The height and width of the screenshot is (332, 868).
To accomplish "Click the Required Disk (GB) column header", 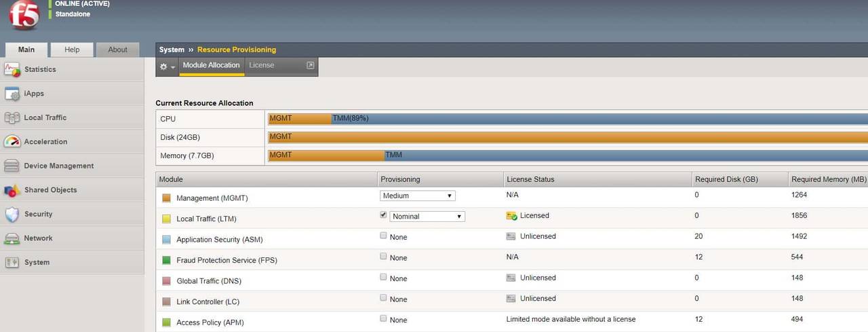I will 726,179.
